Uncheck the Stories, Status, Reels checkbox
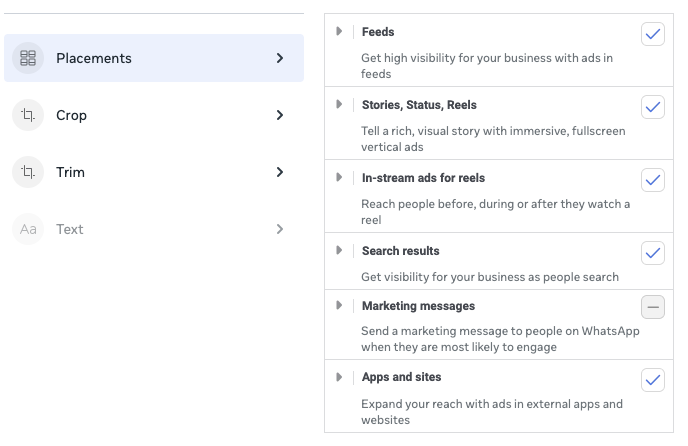Image resolution: width=688 pixels, height=446 pixels. (x=653, y=106)
